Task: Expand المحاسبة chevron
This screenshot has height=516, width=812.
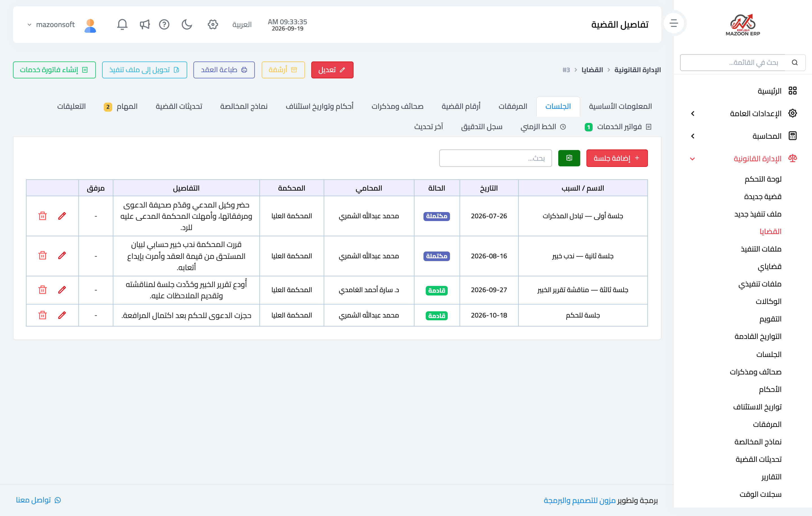Action: coord(693,136)
